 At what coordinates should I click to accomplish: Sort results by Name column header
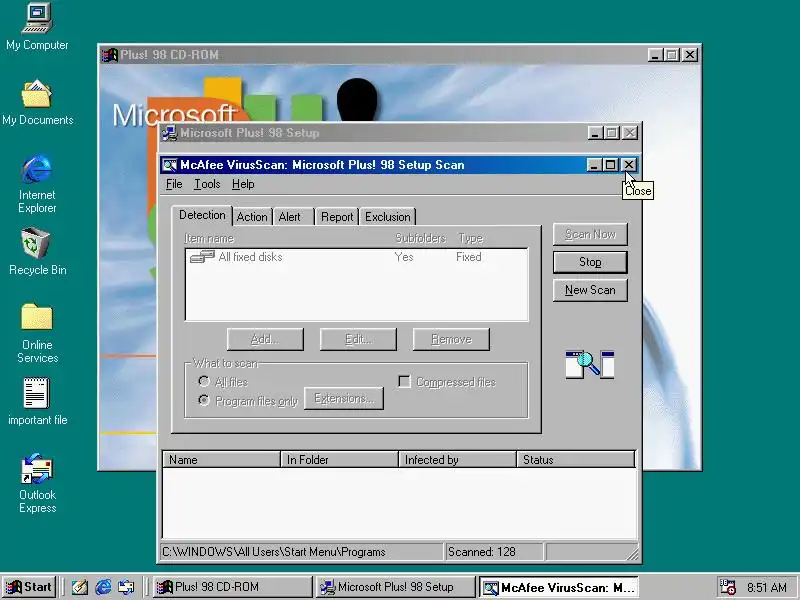point(221,459)
